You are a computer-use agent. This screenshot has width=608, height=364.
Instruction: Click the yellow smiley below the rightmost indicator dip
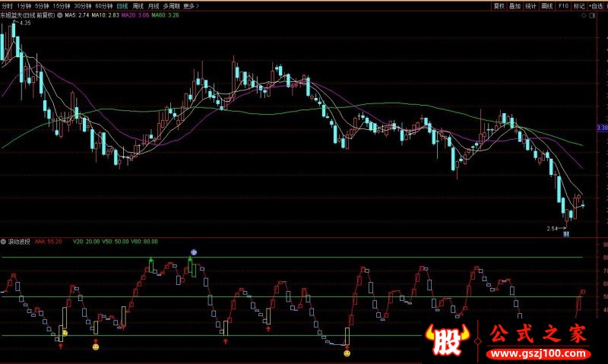[x=347, y=353]
